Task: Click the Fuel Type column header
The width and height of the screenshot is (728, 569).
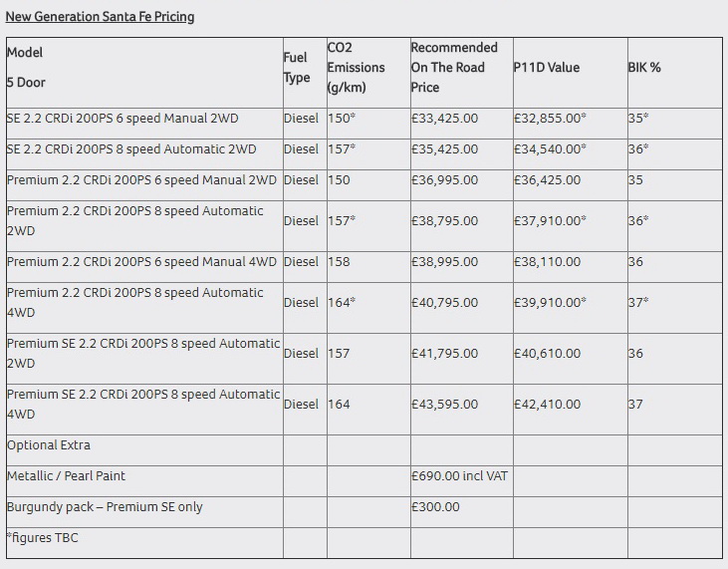Action: click(297, 68)
